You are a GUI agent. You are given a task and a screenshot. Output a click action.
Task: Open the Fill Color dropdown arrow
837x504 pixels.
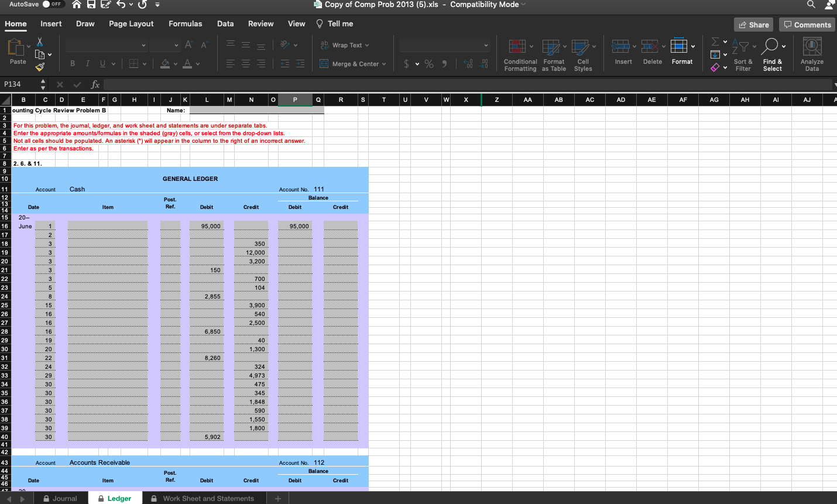point(175,64)
